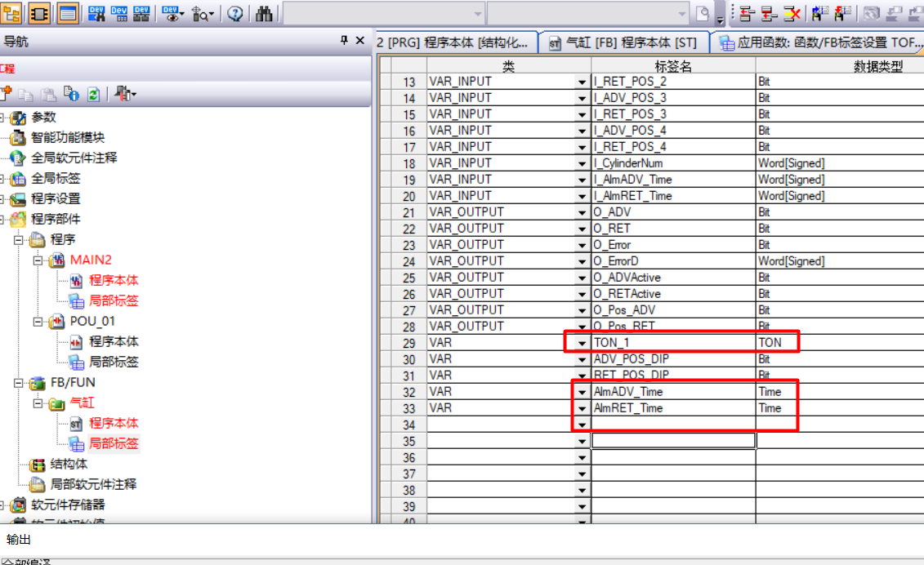Click the first Dev device toolbar icon
This screenshot has width=924, height=565.
coord(96,13)
